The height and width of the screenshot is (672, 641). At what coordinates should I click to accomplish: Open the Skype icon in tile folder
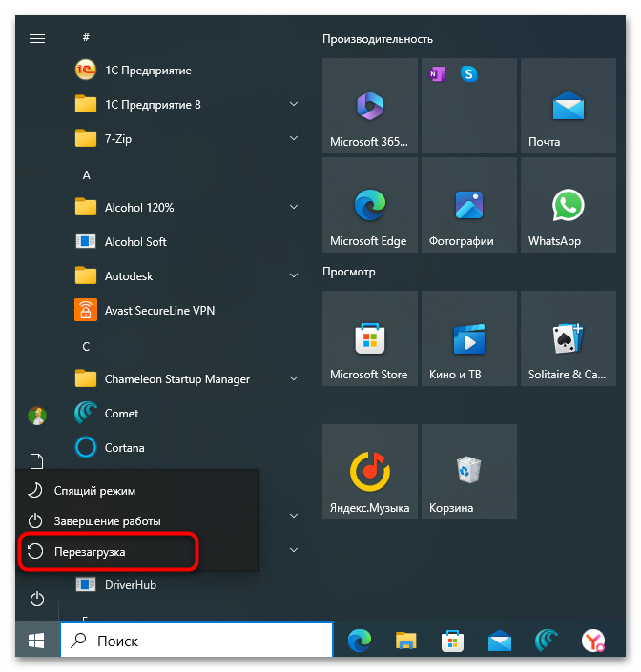(468, 74)
